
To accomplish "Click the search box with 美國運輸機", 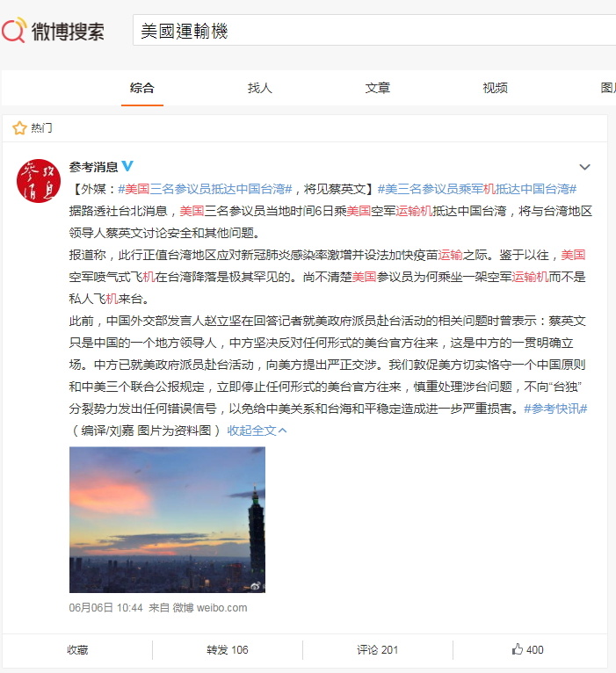I will tap(374, 30).
